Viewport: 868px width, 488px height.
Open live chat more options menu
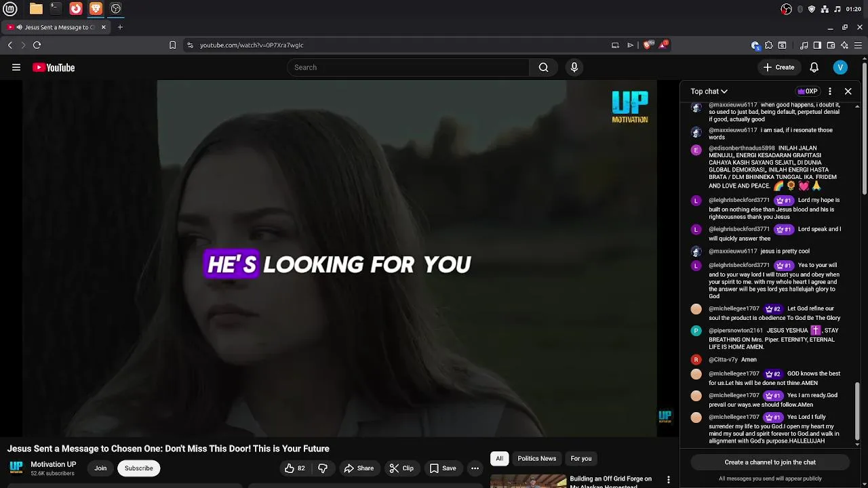point(830,91)
